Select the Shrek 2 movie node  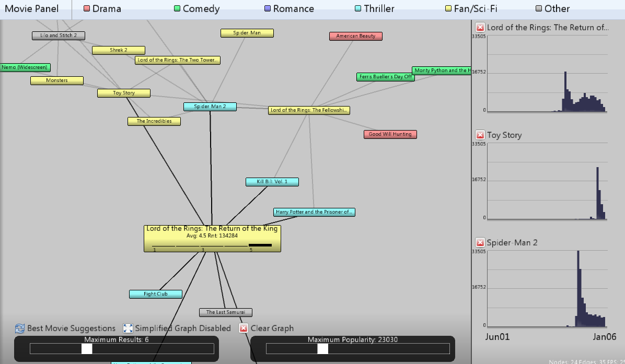pos(119,50)
